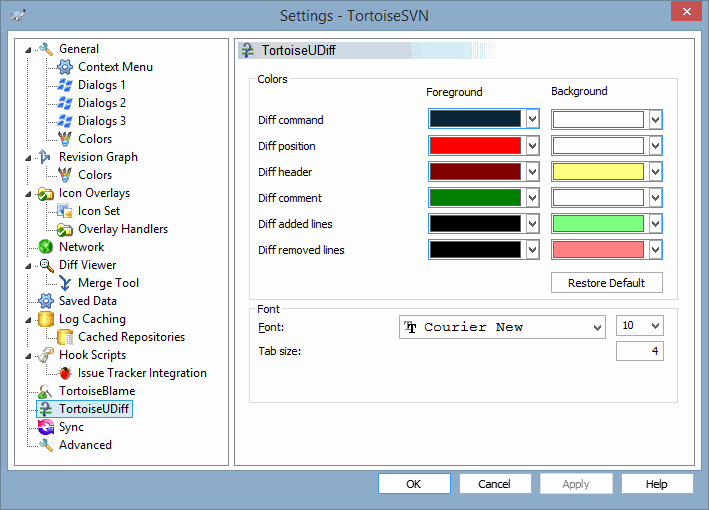Click the TortoiseUDiff icon in tree
The image size is (709, 510).
(x=46, y=409)
